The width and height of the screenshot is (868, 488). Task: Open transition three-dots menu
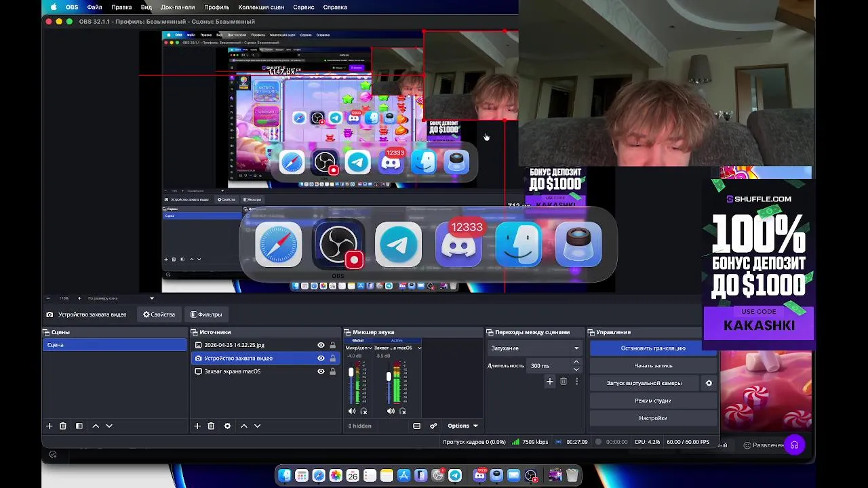[576, 382]
